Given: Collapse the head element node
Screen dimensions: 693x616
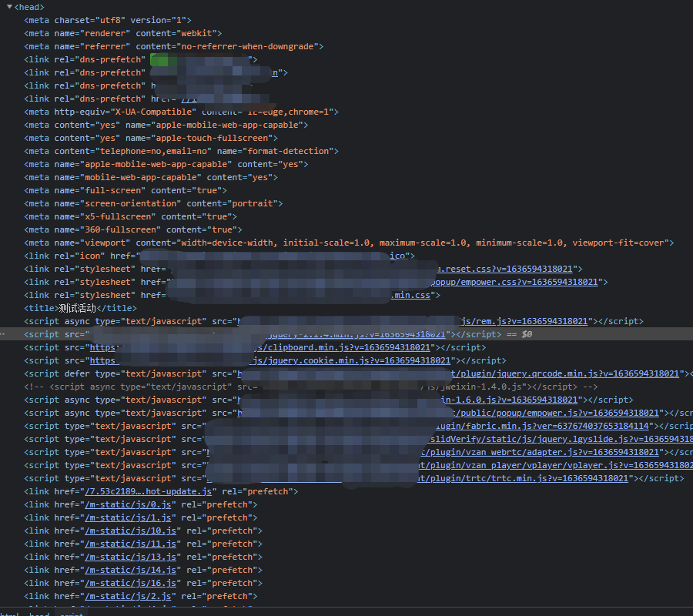Looking at the screenshot, I should (x=9, y=7).
